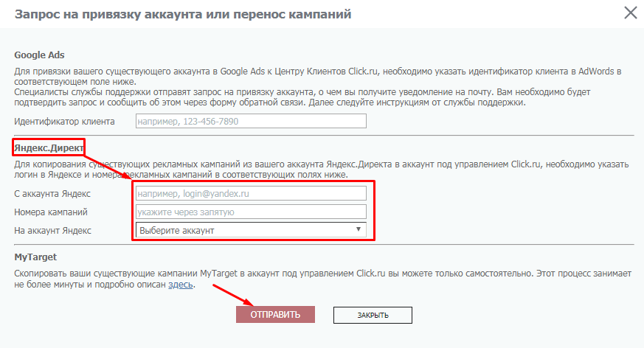
Task: Open the 'Выберите аккаунт' combo box
Action: (x=243, y=230)
